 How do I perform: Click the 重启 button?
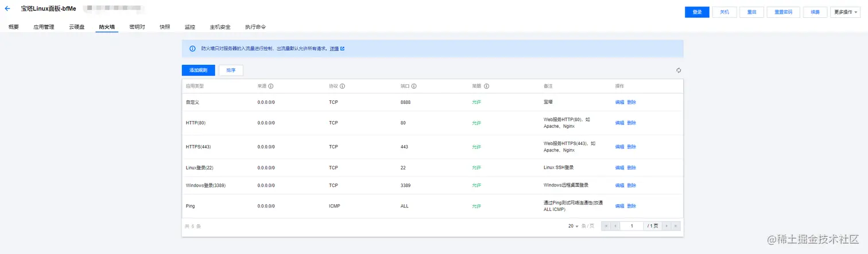click(752, 12)
